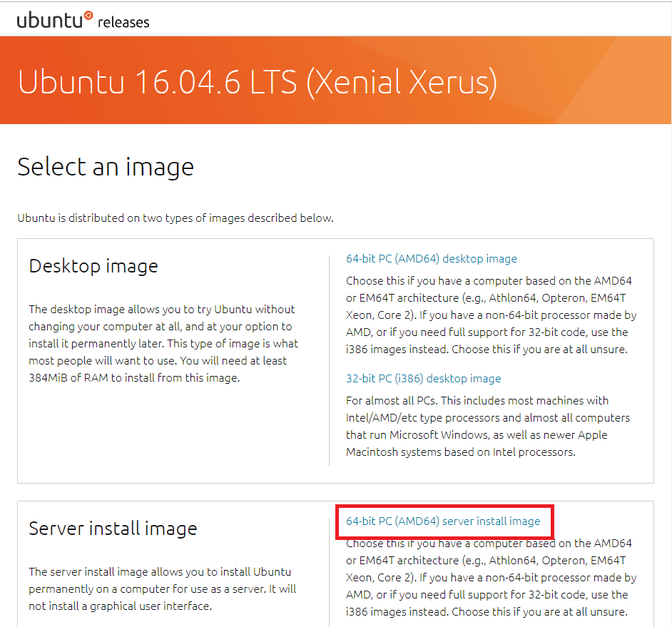Image resolution: width=672 pixels, height=627 pixels.
Task: Download the 64-bit PC (AMD64) server install image
Action: click(443, 521)
